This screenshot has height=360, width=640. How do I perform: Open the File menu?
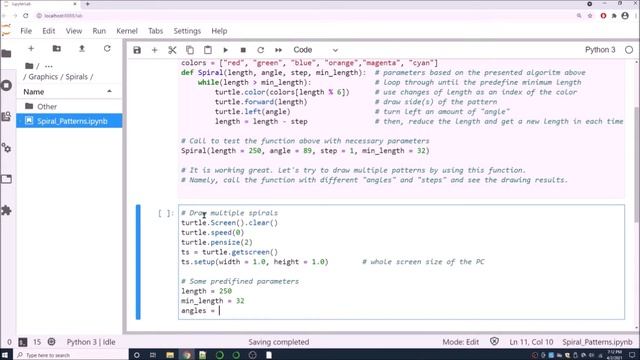coord(26,31)
